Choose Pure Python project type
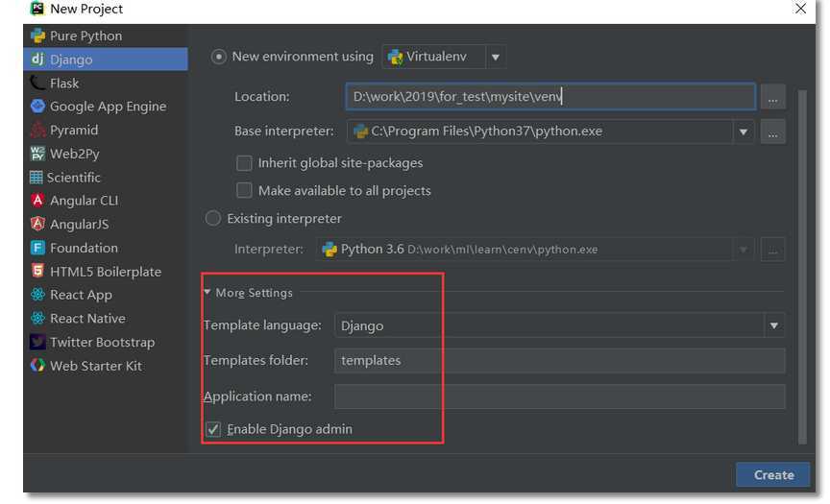Image resolution: width=830 pixels, height=504 pixels. (106, 36)
